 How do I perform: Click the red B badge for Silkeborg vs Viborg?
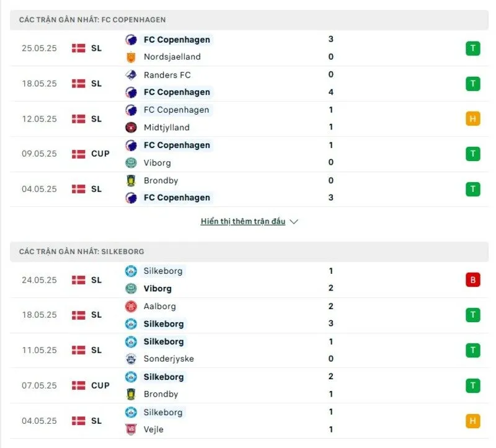[x=473, y=279]
